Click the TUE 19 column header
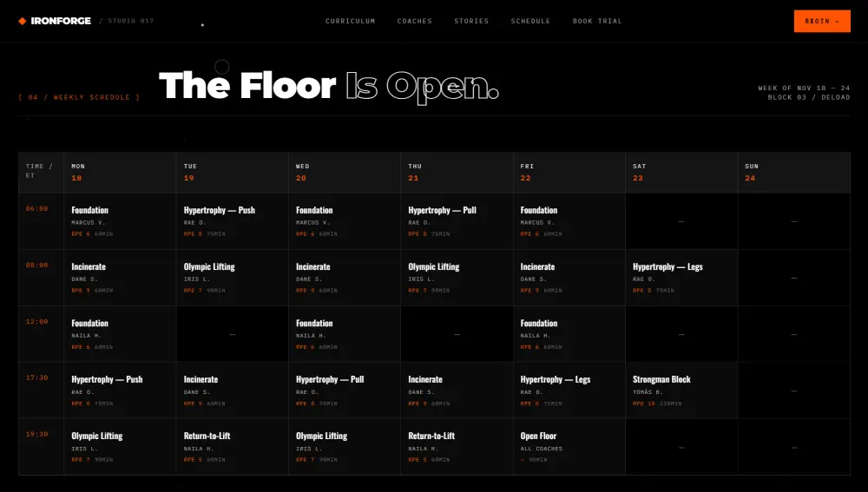The image size is (868, 492). 233,172
